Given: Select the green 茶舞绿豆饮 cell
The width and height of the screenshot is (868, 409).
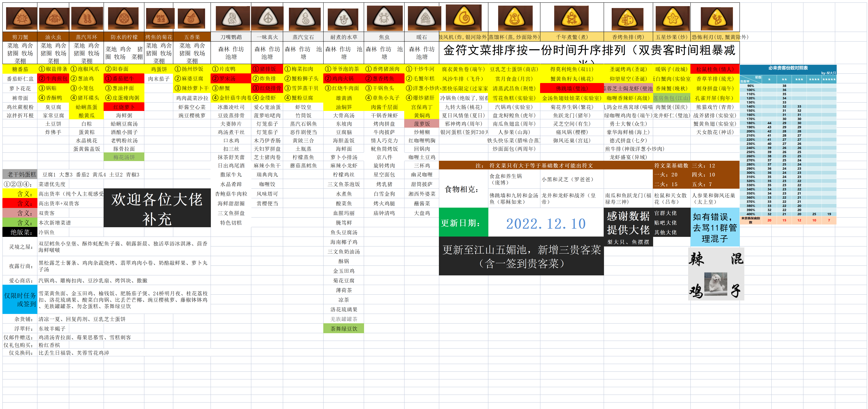Looking at the screenshot, I should pyautogui.click(x=343, y=329).
